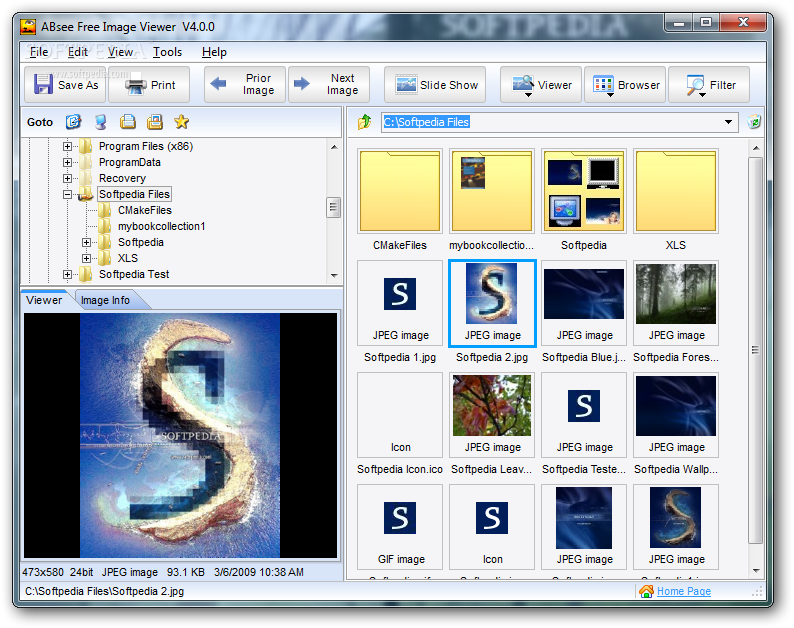This screenshot has width=794, height=628.
Task: Open the Viewer dropdown button
Action: click(541, 85)
